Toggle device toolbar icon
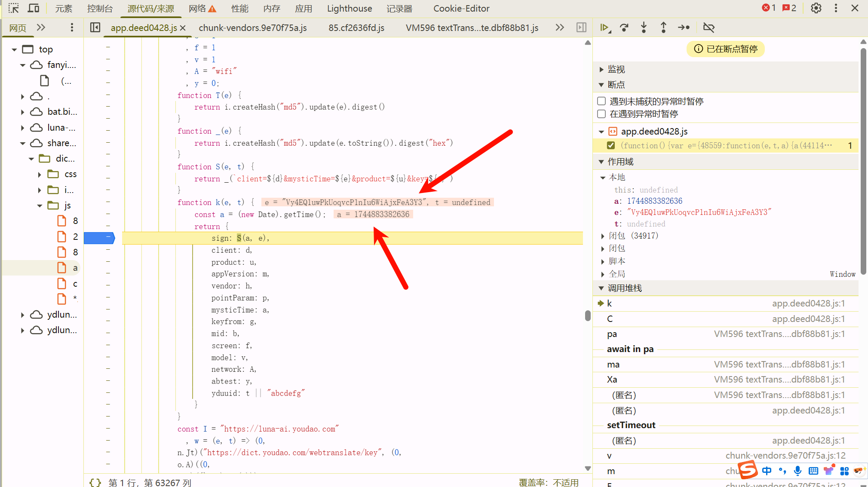 click(x=33, y=8)
